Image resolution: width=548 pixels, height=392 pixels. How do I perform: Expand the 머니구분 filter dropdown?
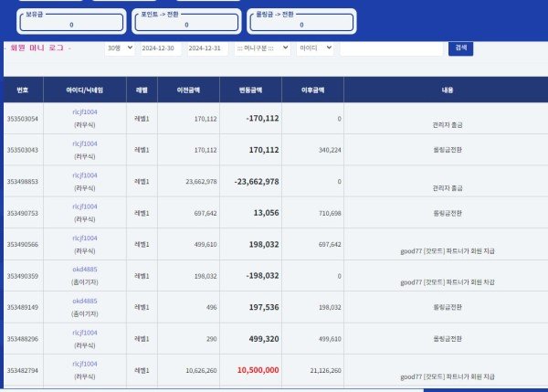coord(263,48)
